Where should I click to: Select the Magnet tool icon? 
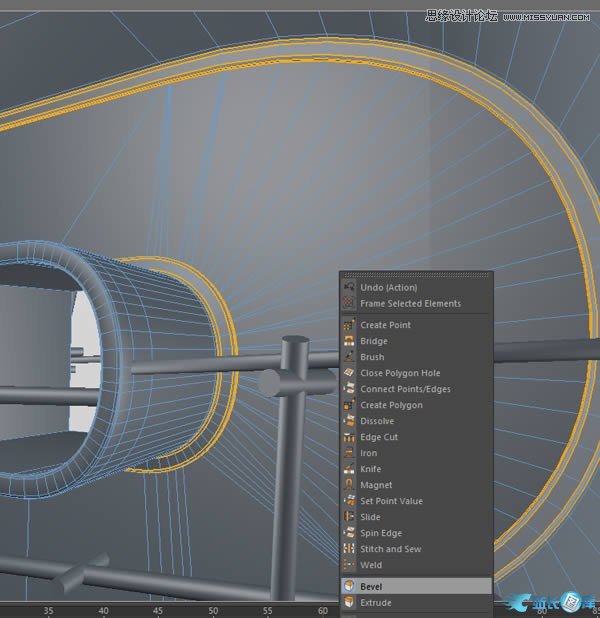point(349,485)
